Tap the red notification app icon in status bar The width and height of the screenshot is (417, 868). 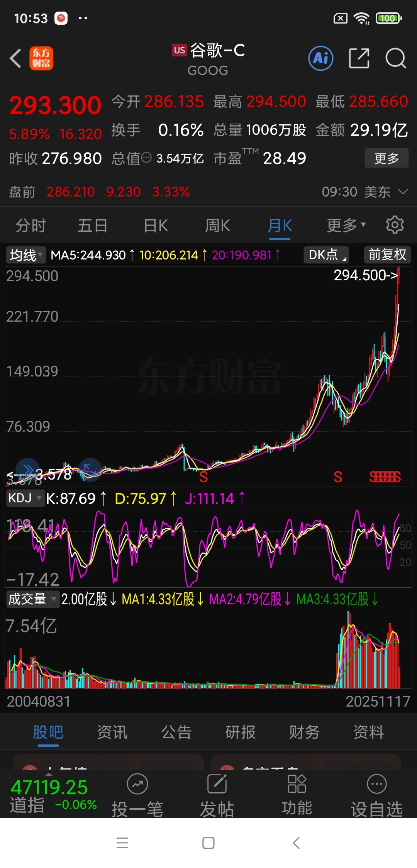pos(61,18)
